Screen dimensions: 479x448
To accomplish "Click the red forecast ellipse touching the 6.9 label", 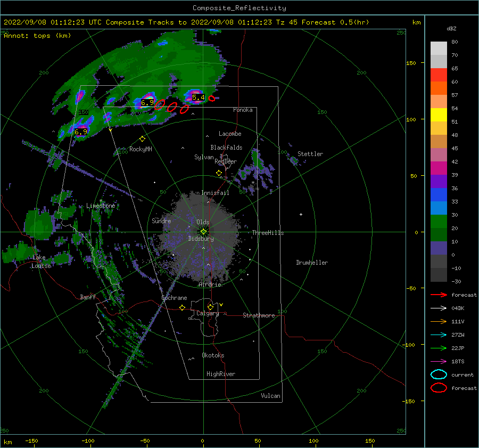I will (160, 104).
